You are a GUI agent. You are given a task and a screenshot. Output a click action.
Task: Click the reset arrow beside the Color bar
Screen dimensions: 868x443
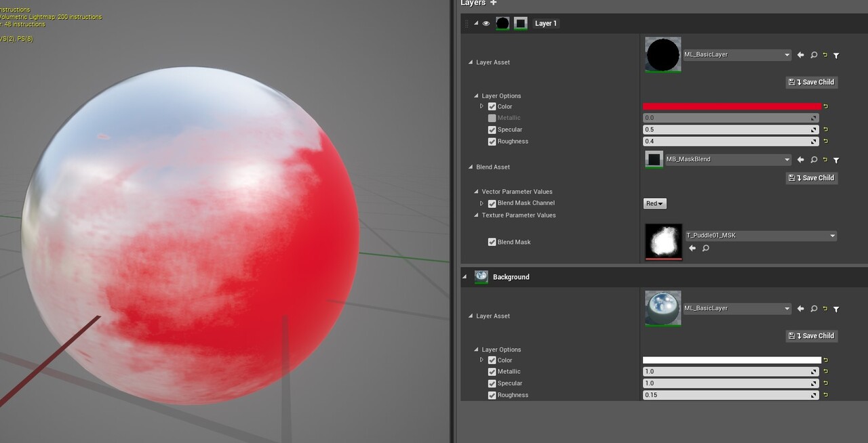(x=825, y=106)
